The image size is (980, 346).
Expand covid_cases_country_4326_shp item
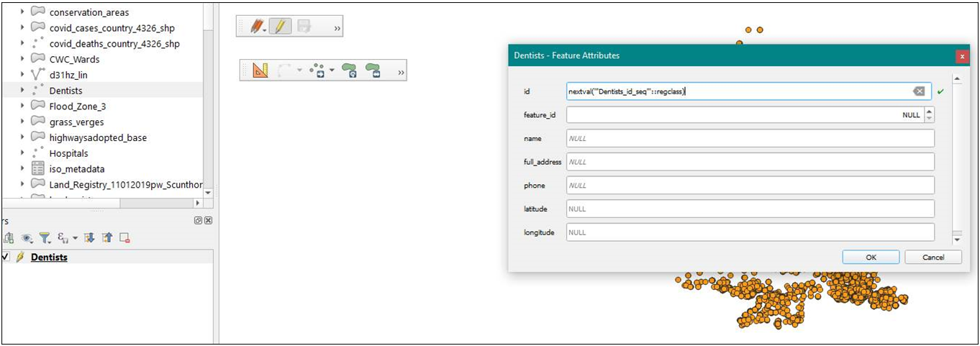(23, 28)
